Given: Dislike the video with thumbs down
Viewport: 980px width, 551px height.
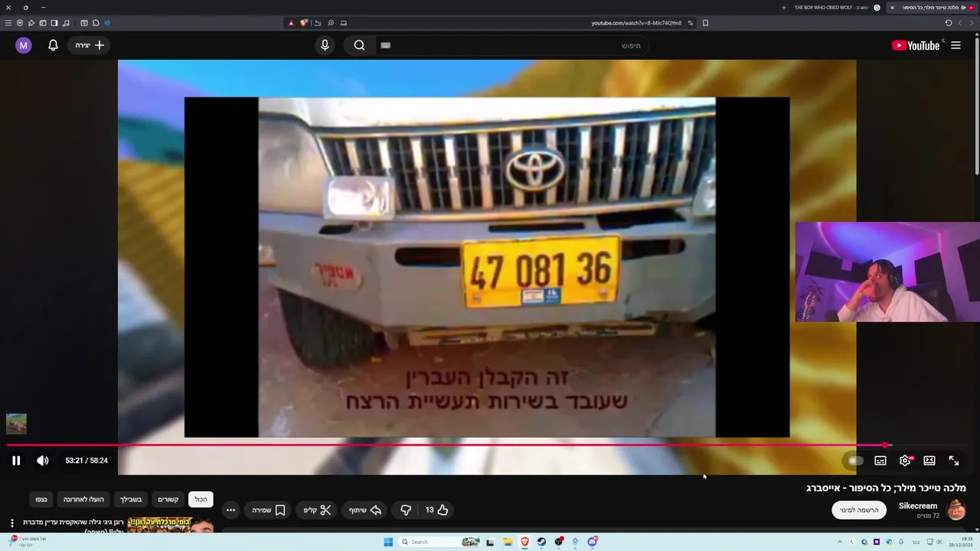Looking at the screenshot, I should pyautogui.click(x=406, y=510).
